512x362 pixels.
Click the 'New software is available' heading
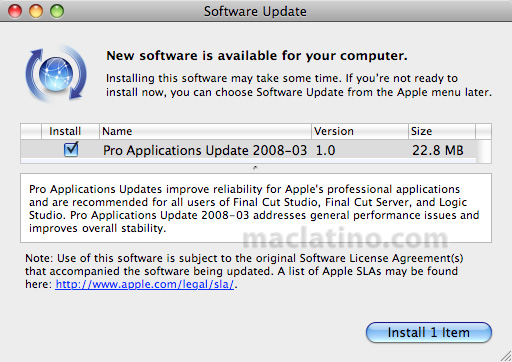pos(257,56)
